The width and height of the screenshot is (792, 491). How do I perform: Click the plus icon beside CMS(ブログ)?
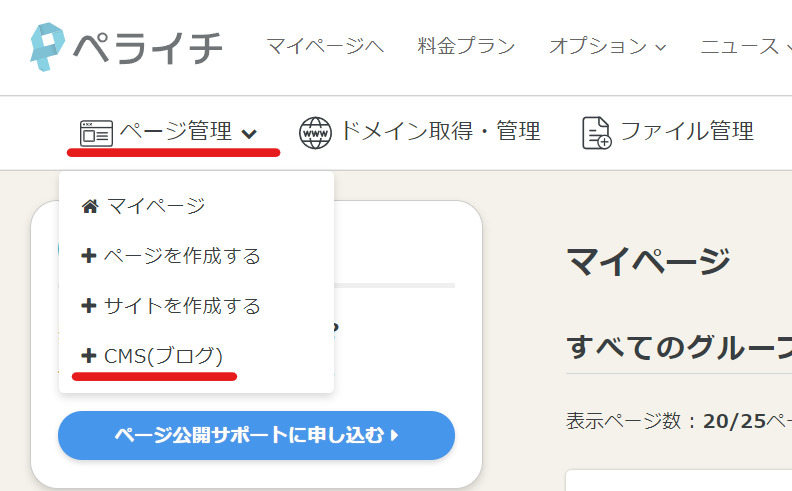click(x=88, y=356)
